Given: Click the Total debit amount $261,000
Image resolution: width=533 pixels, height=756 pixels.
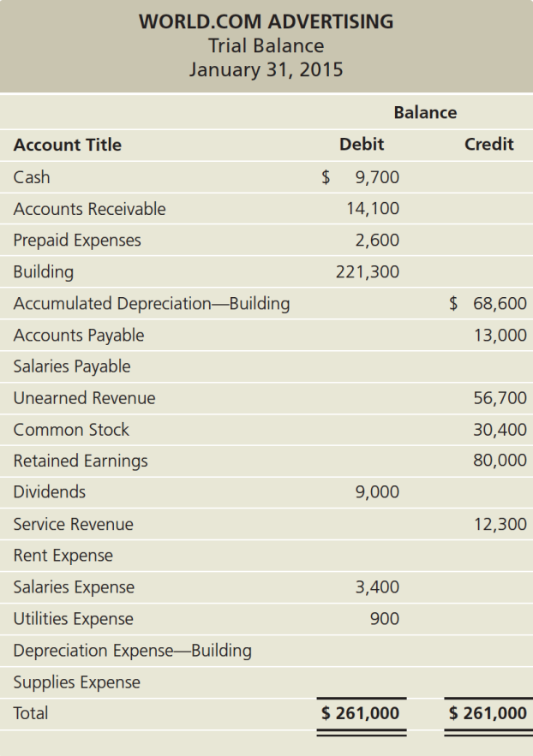Looking at the screenshot, I should click(x=360, y=713).
